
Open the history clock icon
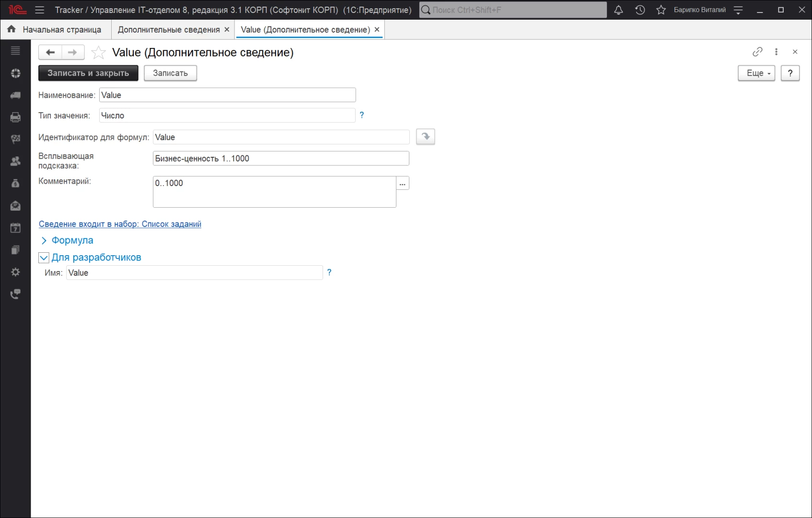(640, 10)
